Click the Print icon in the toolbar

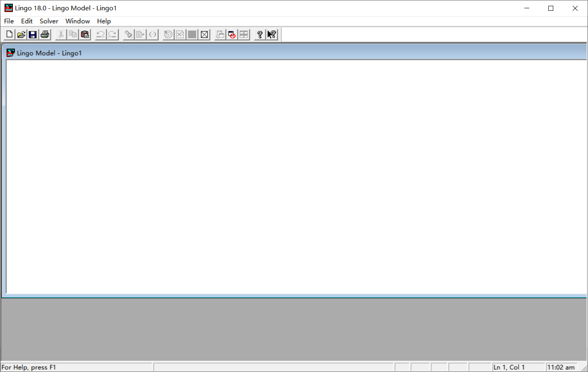[x=45, y=35]
